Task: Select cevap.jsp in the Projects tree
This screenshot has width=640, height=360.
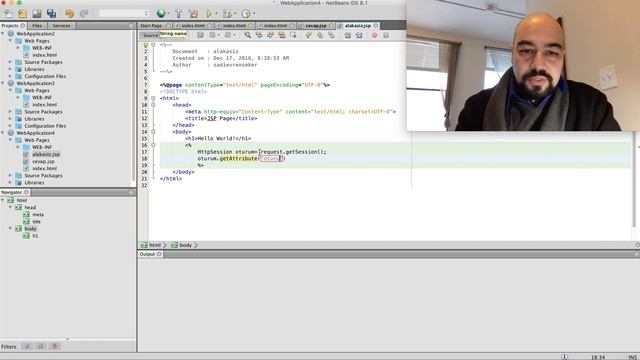Action: [x=43, y=161]
